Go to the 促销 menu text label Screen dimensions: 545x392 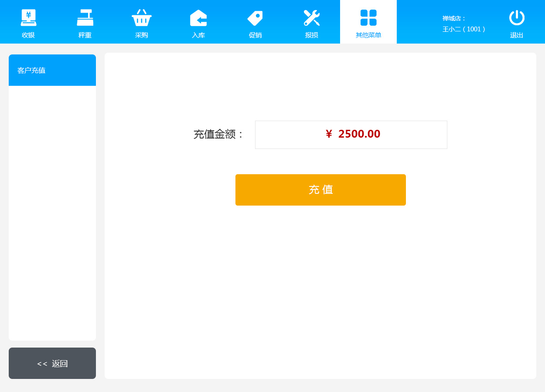pyautogui.click(x=255, y=35)
